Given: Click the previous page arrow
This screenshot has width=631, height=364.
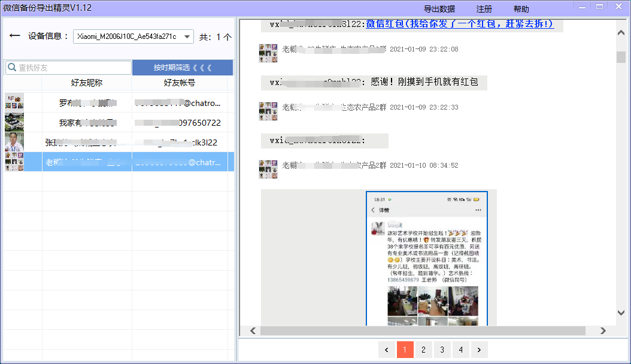Looking at the screenshot, I should 387,350.
